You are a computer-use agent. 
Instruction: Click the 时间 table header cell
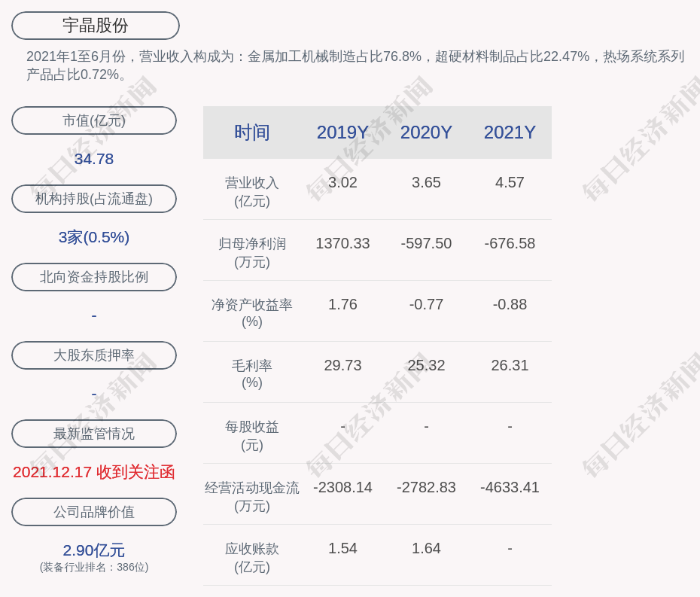[252, 132]
